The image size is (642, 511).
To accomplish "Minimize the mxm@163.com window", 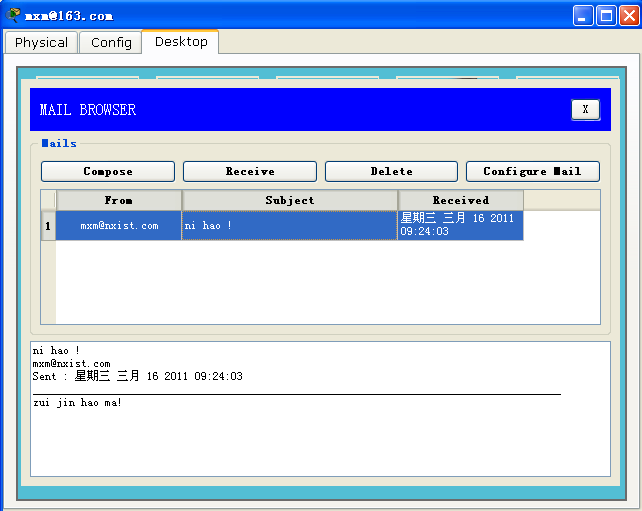I will tap(583, 16).
